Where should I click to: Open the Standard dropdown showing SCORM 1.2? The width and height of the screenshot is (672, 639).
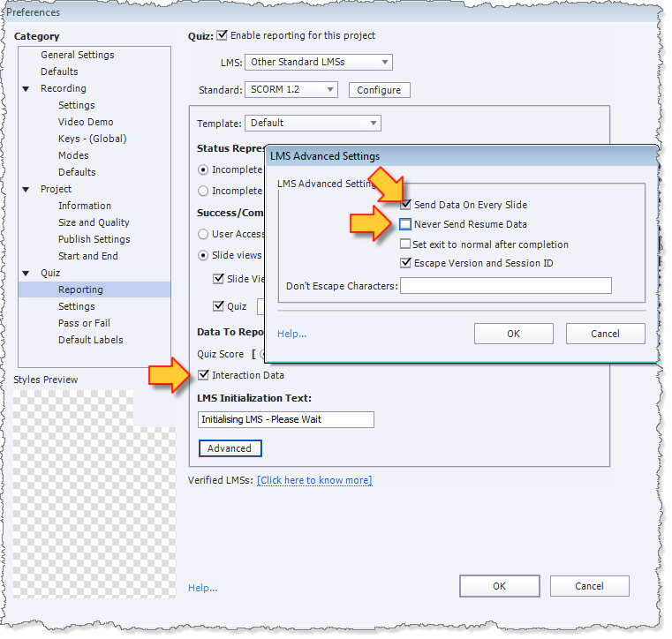[x=291, y=89]
